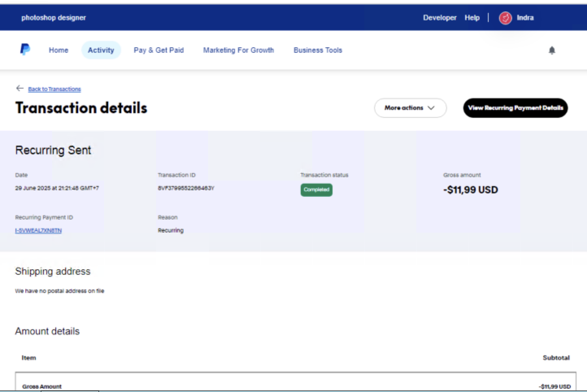Click the 'photoshop designer' business name
This screenshot has width=587, height=392.
pos(54,18)
